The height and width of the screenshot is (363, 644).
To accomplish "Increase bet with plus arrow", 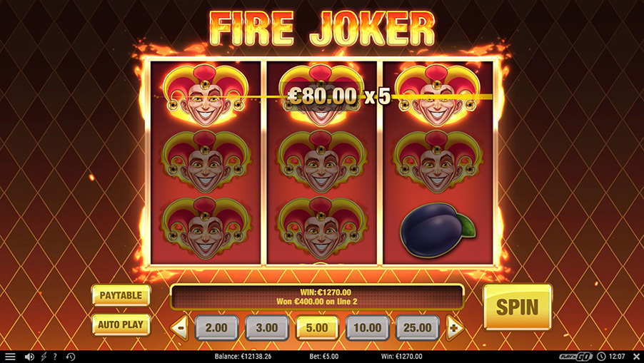I will click(x=455, y=328).
